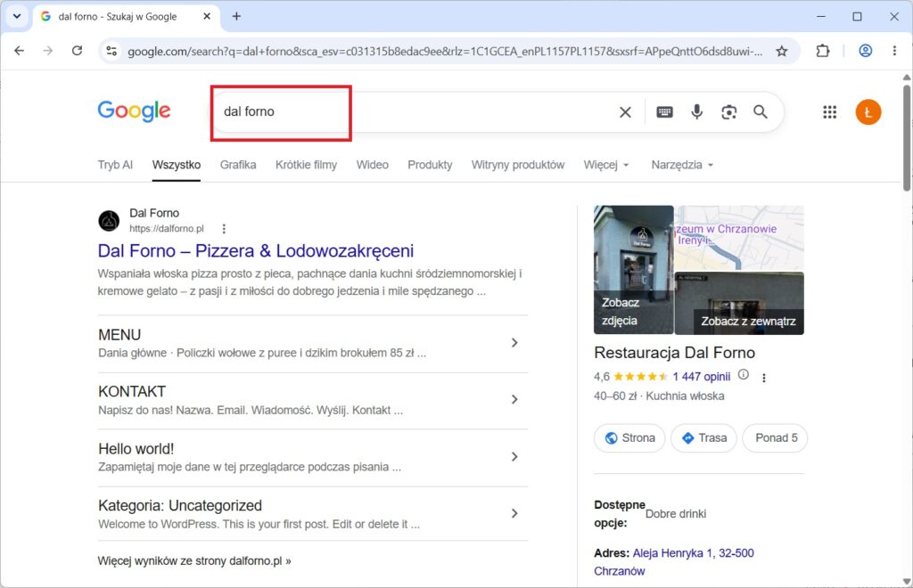Open info icon next to 1 447 opinii
Image resolution: width=913 pixels, height=588 pixels.
pyautogui.click(x=743, y=374)
